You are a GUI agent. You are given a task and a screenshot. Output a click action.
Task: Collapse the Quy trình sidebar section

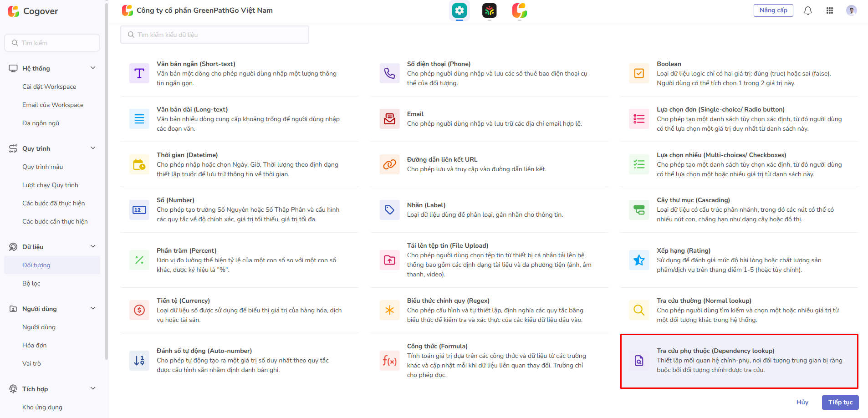coord(93,148)
